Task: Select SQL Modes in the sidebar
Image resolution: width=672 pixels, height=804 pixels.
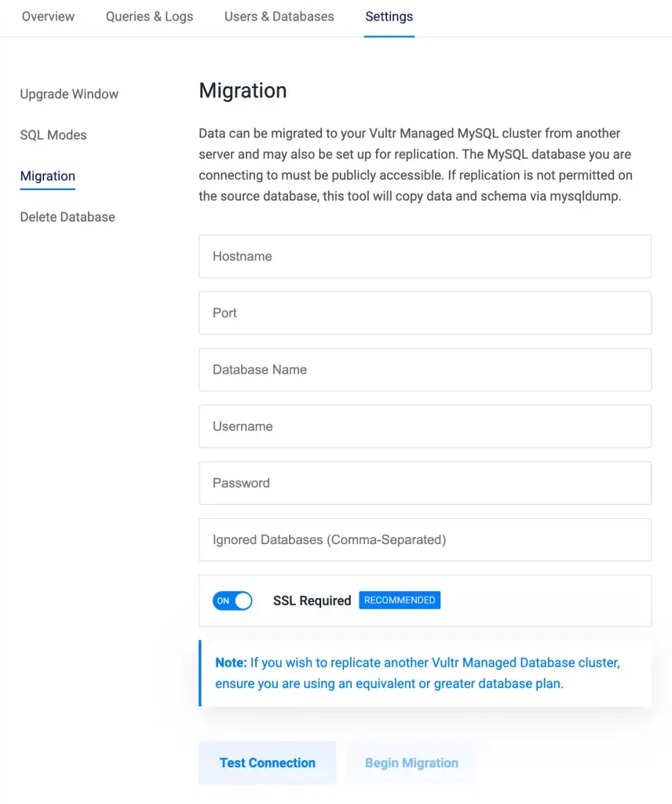Action: click(53, 135)
